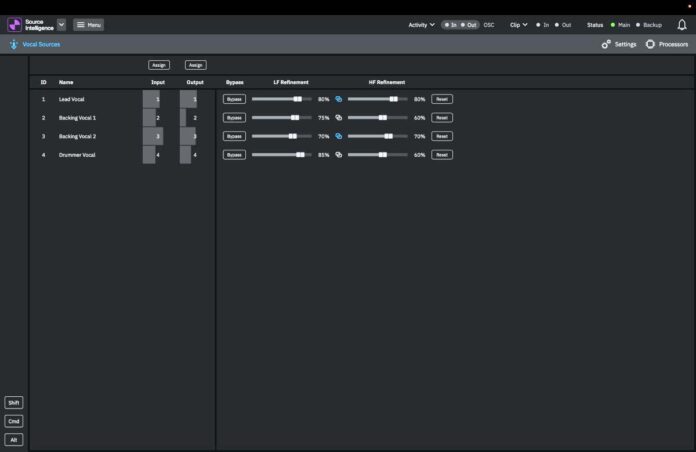Viewport: 696px width, 452px height.
Task: Reset the Backing Vocal 1 refinement settings
Action: (442, 118)
